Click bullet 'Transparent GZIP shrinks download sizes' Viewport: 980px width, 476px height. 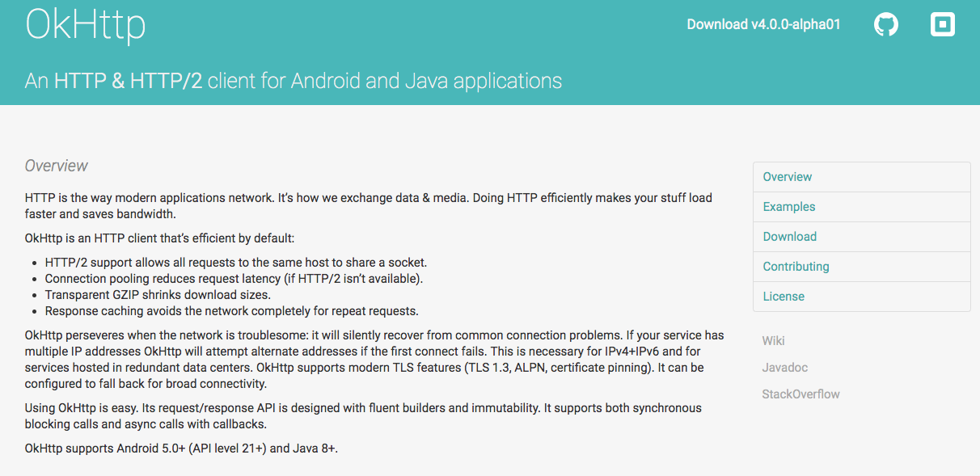pos(158,295)
